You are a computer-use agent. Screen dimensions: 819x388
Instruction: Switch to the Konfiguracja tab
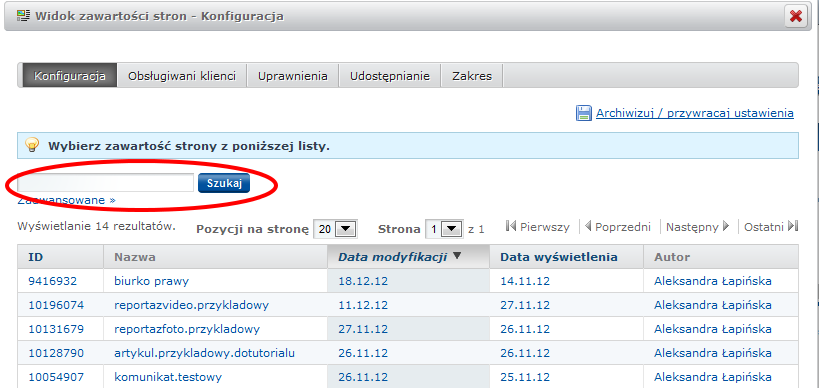point(70,76)
